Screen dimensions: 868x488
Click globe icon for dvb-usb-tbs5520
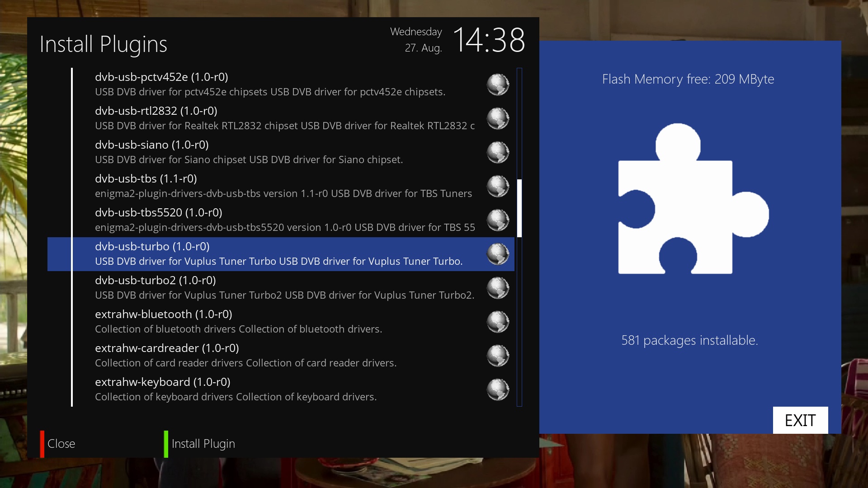(x=498, y=220)
